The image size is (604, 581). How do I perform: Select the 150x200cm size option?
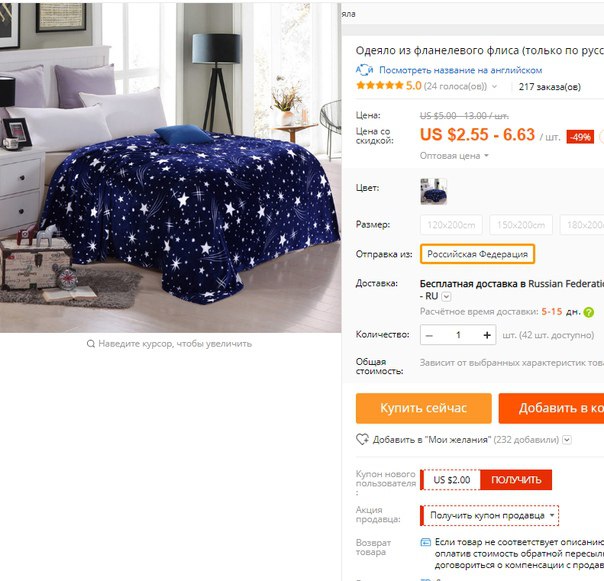tap(521, 225)
